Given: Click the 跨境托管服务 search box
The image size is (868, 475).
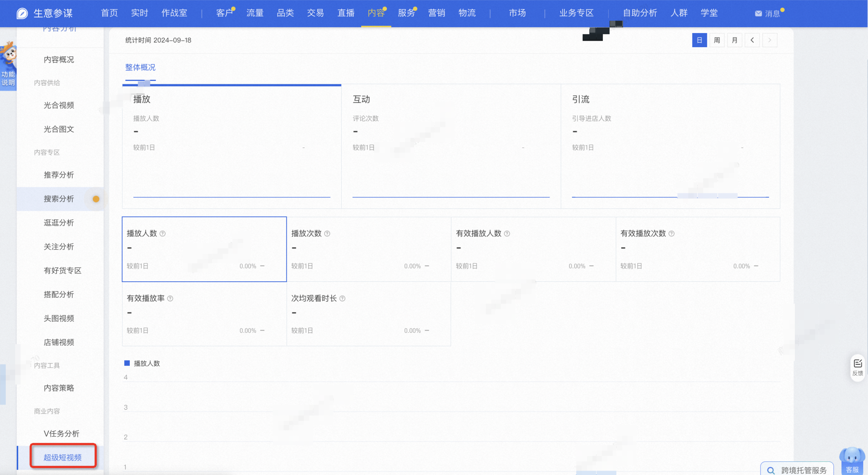Looking at the screenshot, I should click(797, 469).
